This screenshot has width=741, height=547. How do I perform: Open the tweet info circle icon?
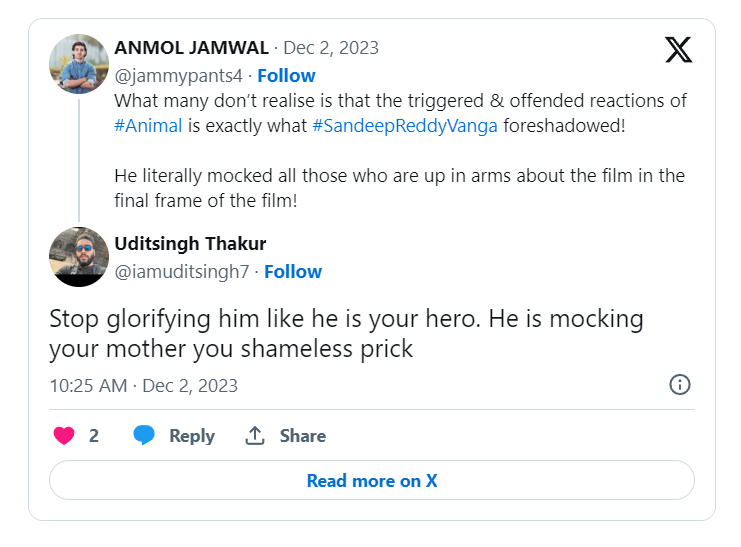[680, 385]
